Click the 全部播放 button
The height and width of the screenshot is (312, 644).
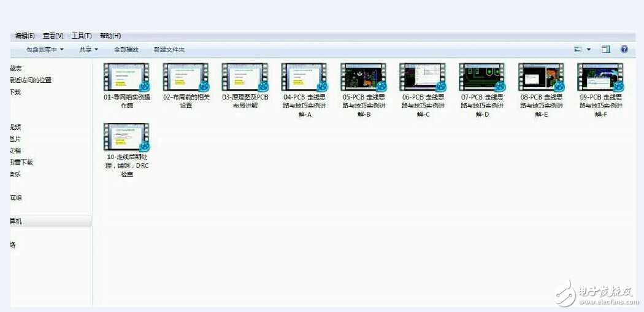click(x=126, y=50)
